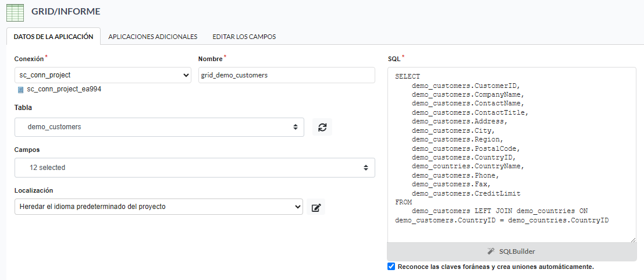The width and height of the screenshot is (644, 280).
Task: Click the Nombre field grid_demo_customers
Action: (287, 75)
